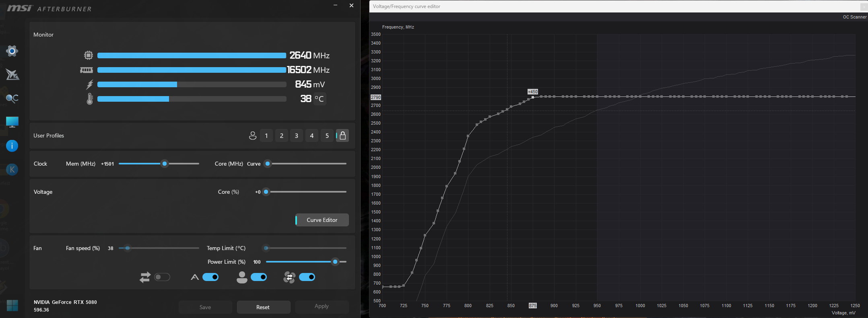Image resolution: width=868 pixels, height=318 pixels.
Task: Click the fan speed value 38
Action: click(111, 248)
